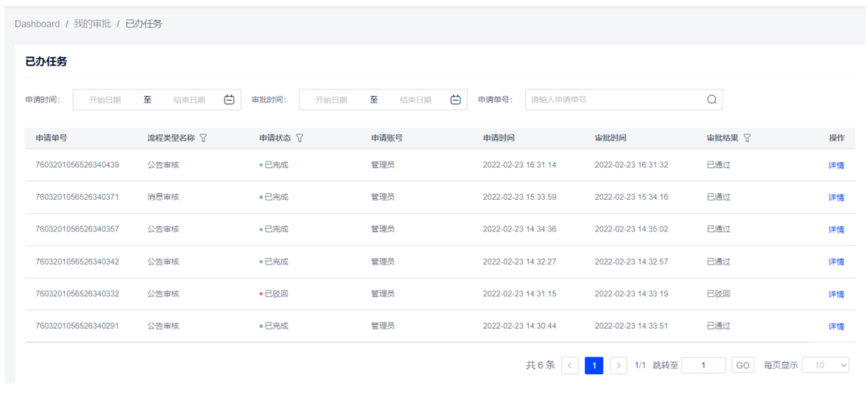The height and width of the screenshot is (394, 868).
Task: Filter by 申请状态 funnel icon
Action: (x=300, y=138)
